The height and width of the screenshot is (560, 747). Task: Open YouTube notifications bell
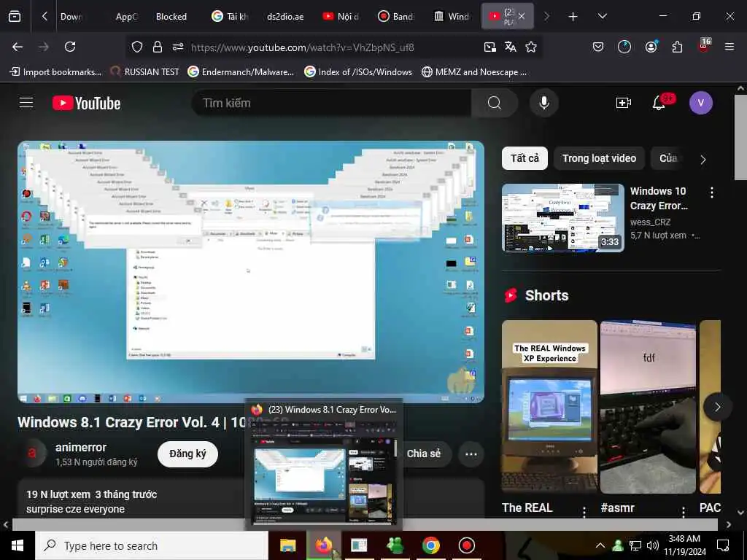coord(659,103)
